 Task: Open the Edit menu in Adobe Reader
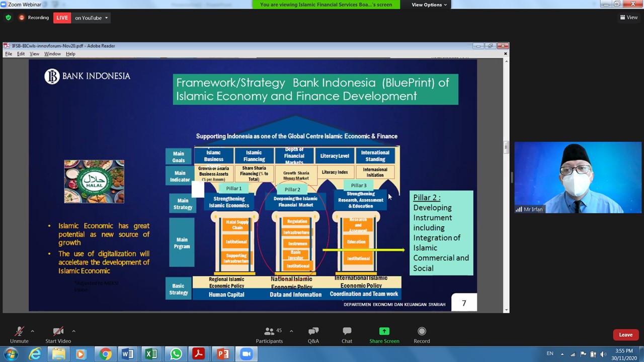(x=21, y=54)
